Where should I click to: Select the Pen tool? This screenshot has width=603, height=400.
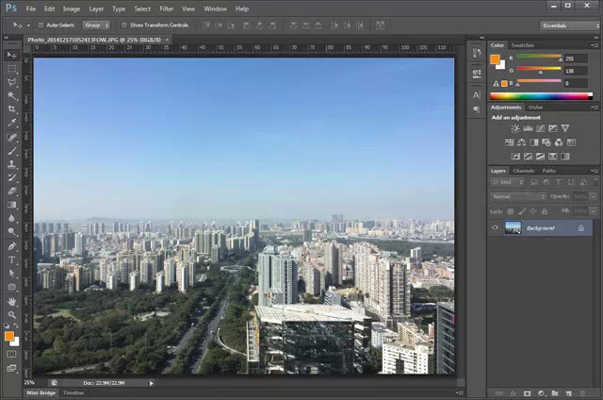[12, 246]
